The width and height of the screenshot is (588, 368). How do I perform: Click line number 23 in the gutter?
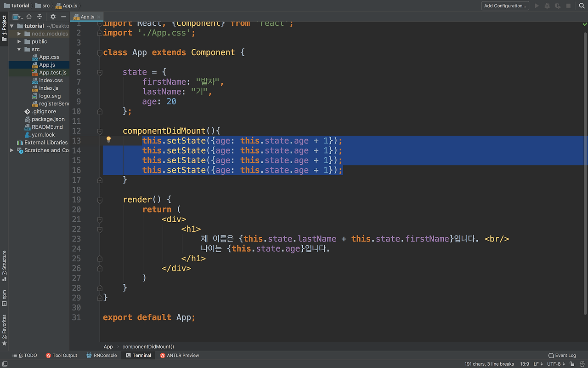pos(76,239)
